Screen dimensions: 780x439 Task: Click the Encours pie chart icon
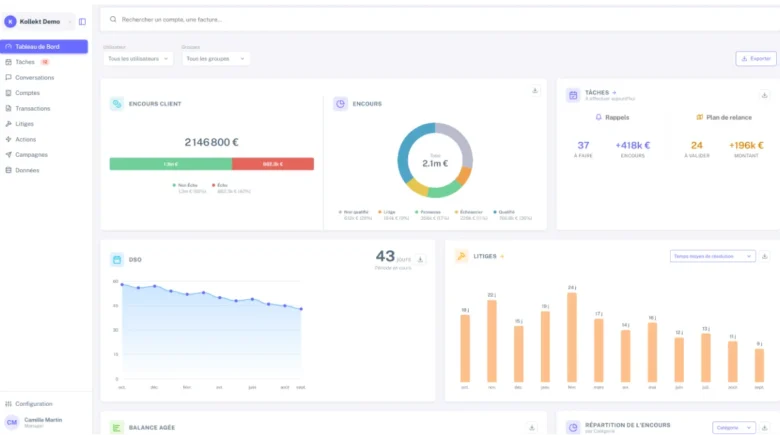[340, 104]
